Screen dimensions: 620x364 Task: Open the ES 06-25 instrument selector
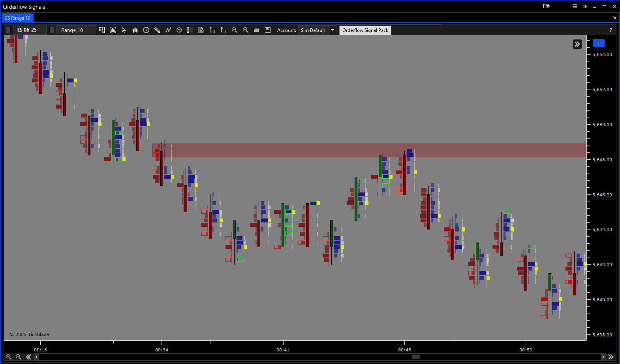(30, 30)
